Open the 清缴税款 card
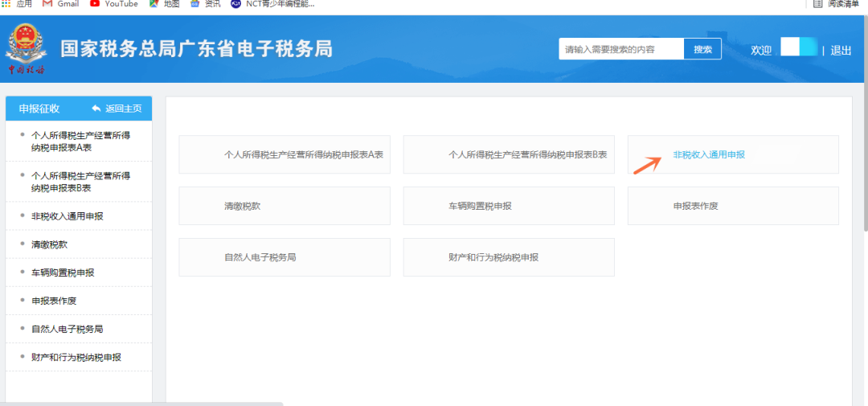Viewport: 868px width, 406px height. point(285,206)
